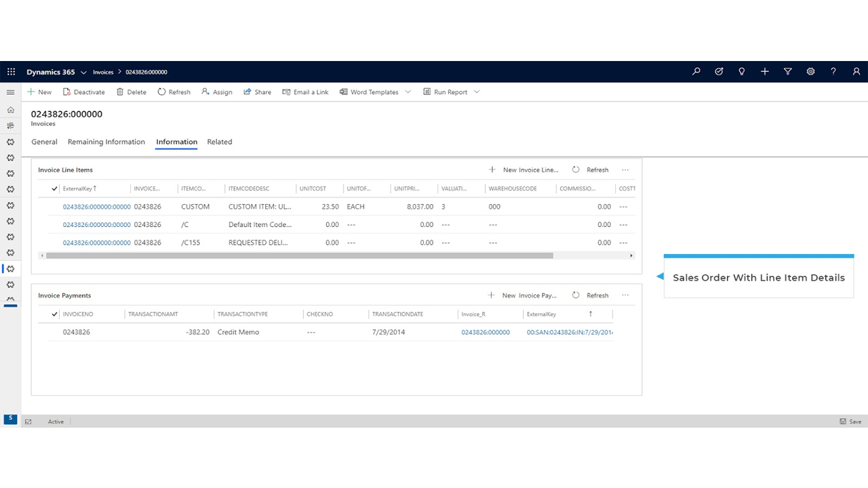Open Invoice_R link 0243826:000000 in payments
Image resolution: width=868 pixels, height=488 pixels.
point(486,333)
